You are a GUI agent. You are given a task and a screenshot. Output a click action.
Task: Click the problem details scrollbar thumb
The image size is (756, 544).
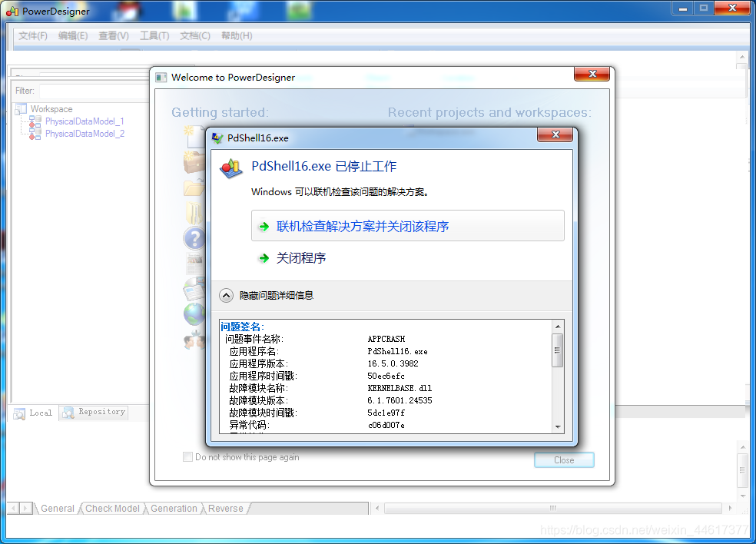[x=558, y=350]
